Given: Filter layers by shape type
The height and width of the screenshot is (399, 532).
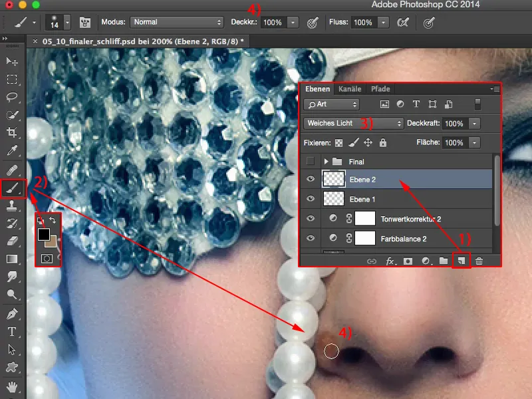Looking at the screenshot, I should 432,104.
